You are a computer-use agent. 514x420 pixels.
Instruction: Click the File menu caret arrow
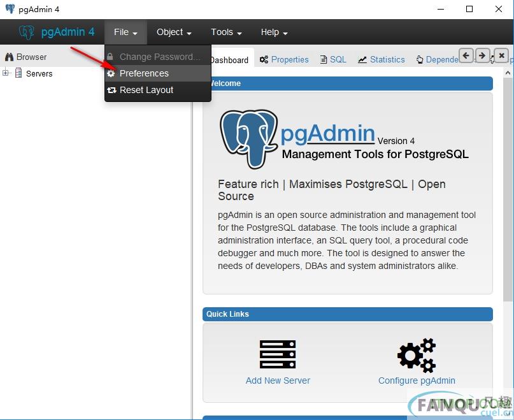[135, 34]
